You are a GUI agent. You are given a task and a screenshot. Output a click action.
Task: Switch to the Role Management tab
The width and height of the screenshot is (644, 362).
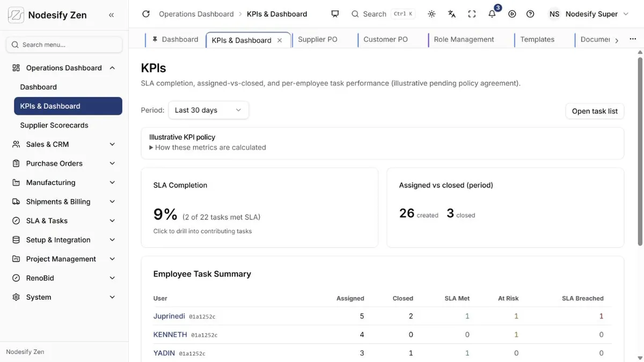(464, 39)
